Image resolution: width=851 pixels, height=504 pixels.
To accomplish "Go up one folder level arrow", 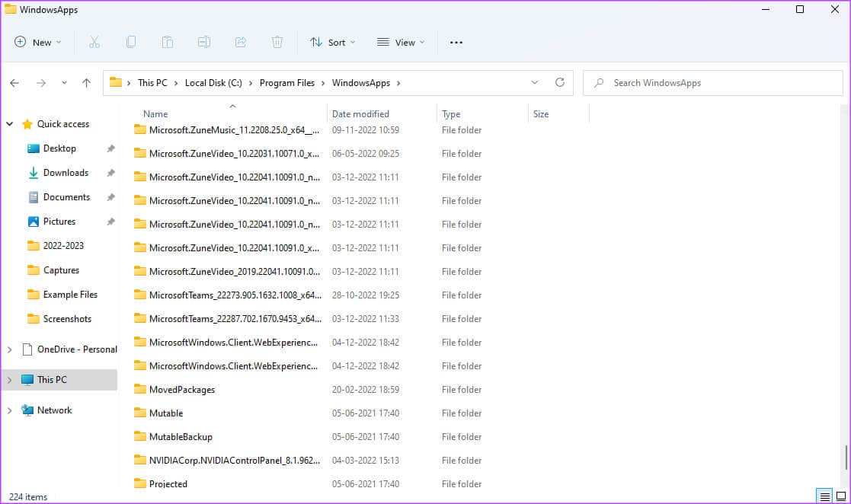I will (x=86, y=83).
